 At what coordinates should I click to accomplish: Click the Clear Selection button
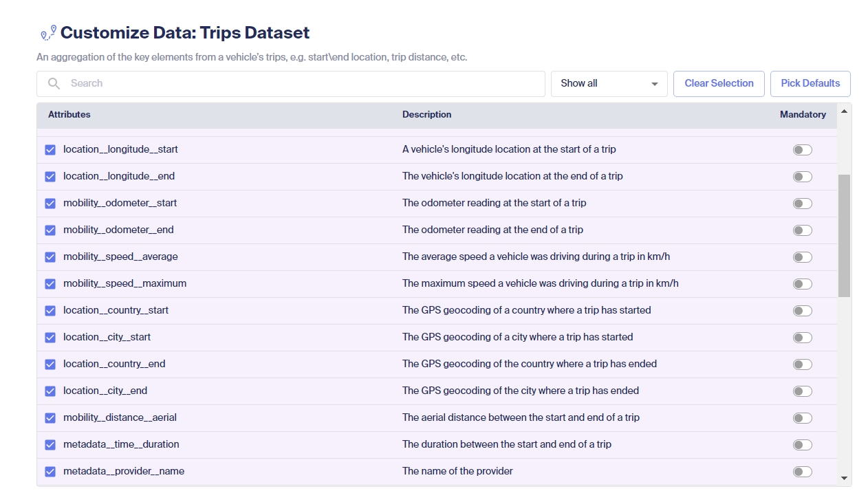point(719,84)
